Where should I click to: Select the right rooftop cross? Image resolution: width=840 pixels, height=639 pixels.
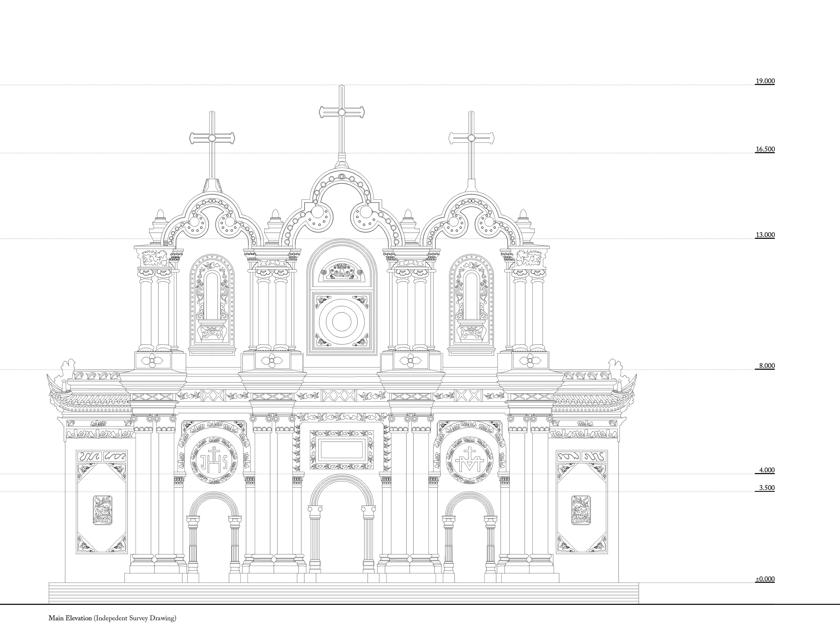(x=472, y=145)
